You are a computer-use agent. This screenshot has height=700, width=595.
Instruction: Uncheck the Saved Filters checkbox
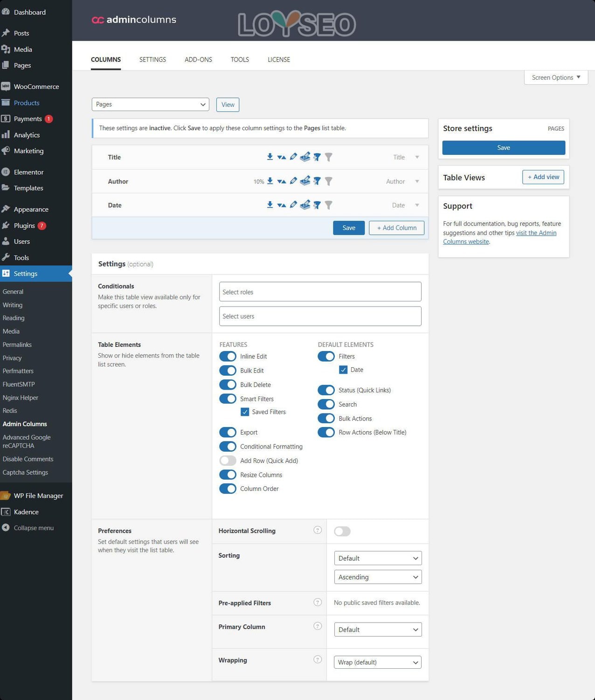click(x=245, y=412)
